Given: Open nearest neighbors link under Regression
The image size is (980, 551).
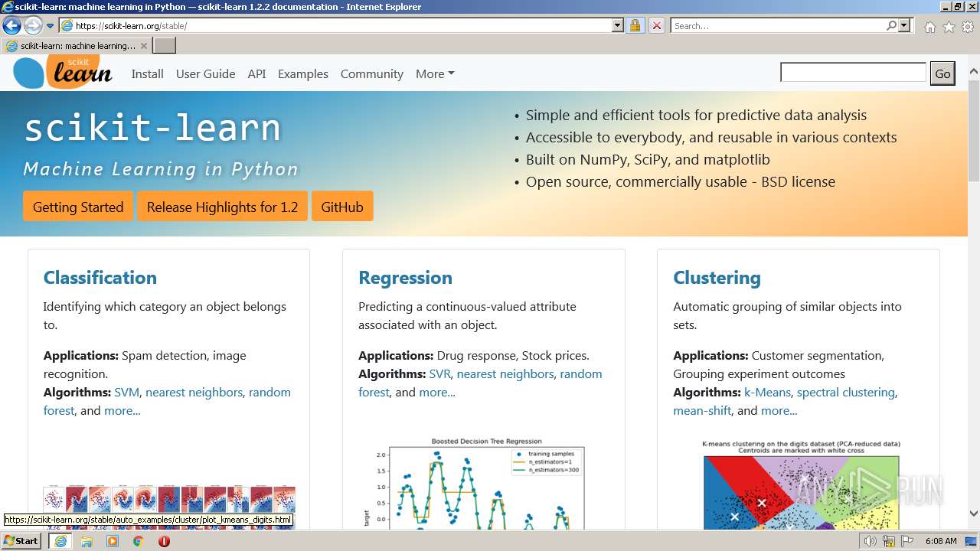Looking at the screenshot, I should point(505,374).
